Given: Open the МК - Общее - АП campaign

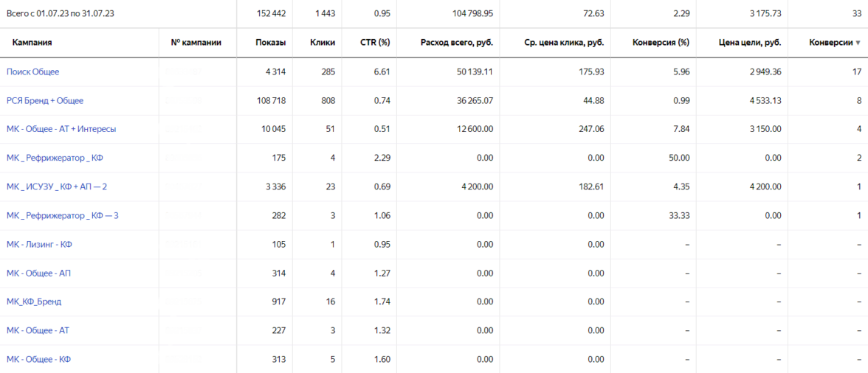Looking at the screenshot, I should click(x=38, y=273).
